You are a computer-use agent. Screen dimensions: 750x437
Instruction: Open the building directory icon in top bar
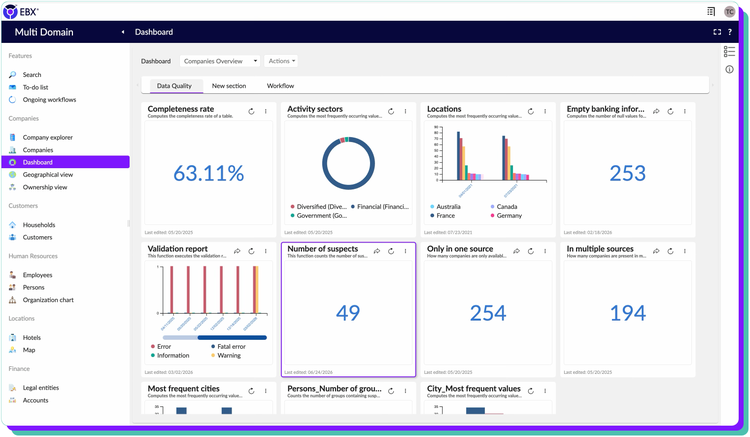pos(711,11)
